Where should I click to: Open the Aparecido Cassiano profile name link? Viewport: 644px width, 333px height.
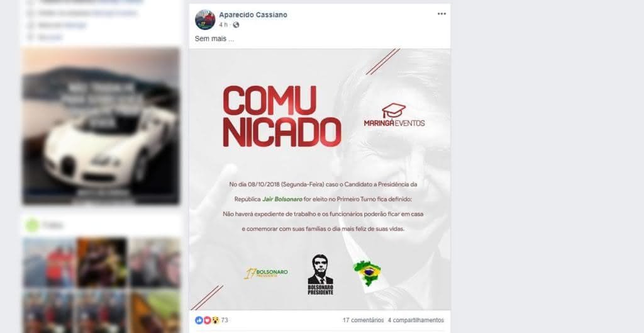(x=253, y=15)
